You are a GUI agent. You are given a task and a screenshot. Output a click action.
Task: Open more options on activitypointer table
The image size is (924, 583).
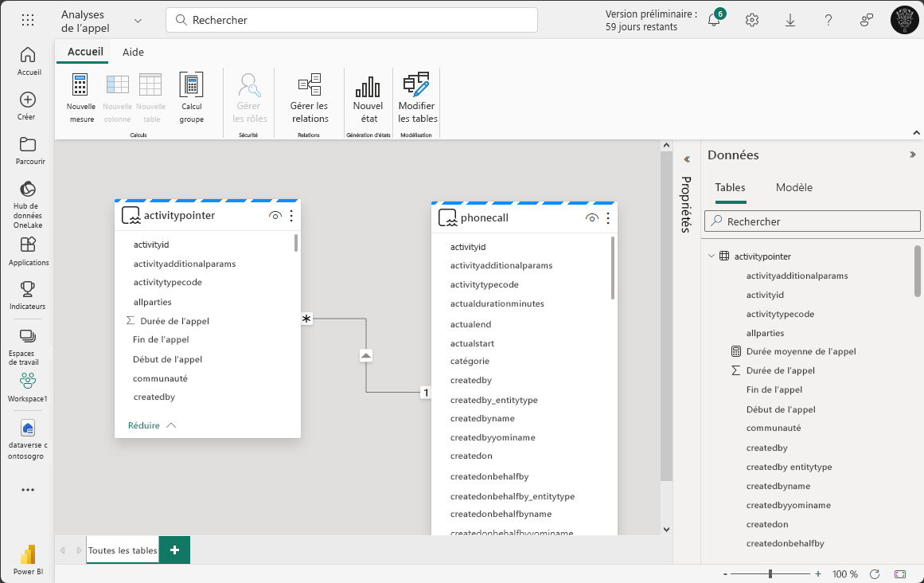(291, 216)
